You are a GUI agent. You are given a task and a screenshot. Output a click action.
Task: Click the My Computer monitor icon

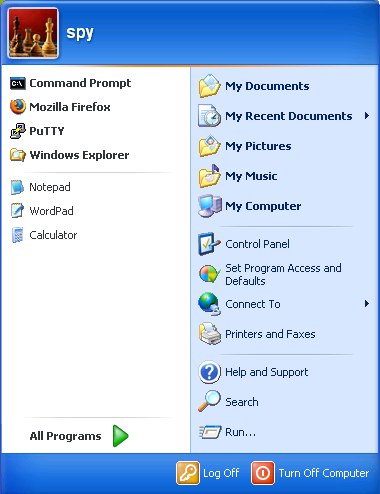tap(210, 206)
